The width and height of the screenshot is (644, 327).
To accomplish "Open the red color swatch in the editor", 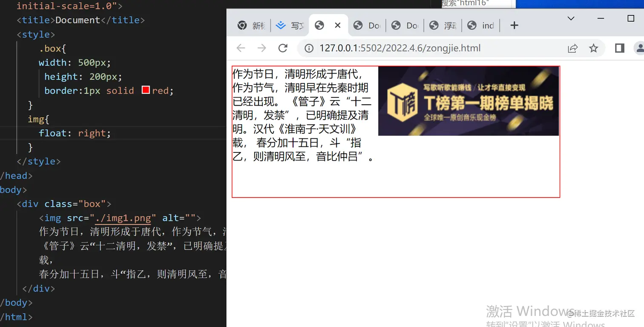I will (x=146, y=90).
